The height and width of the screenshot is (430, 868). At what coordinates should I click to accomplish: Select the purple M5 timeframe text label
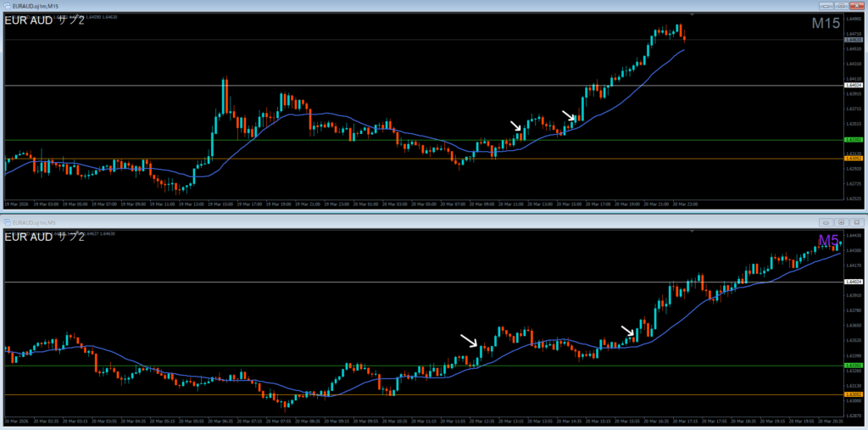pyautogui.click(x=829, y=240)
